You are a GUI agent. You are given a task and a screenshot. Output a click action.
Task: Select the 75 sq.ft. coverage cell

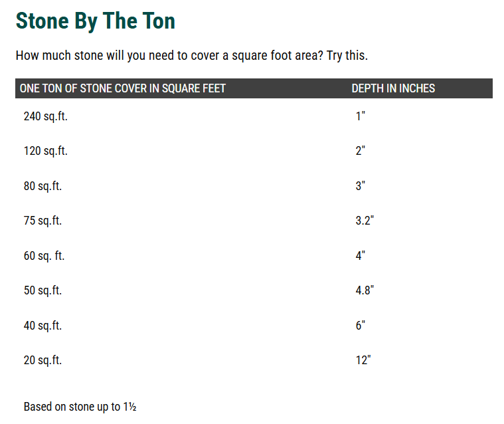coord(42,221)
